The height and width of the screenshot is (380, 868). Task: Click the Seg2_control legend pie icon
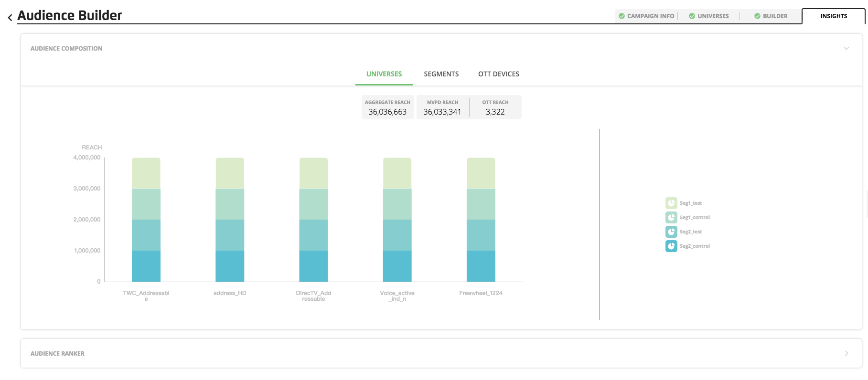coord(671,246)
